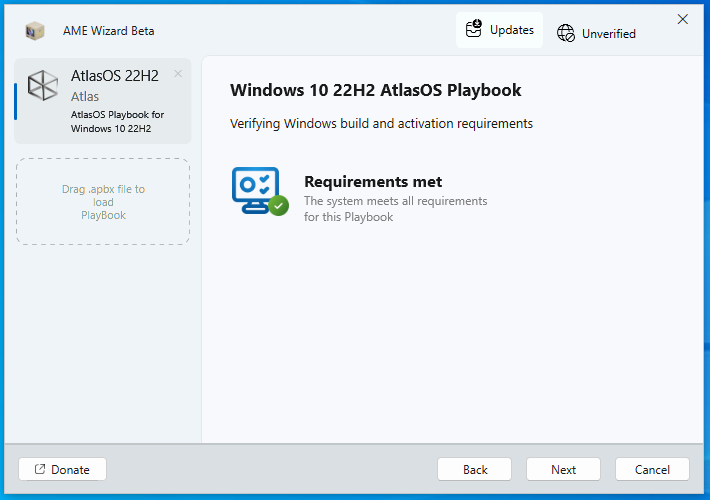Click the Updates package icon
This screenshot has width=710, height=500.
click(x=474, y=30)
